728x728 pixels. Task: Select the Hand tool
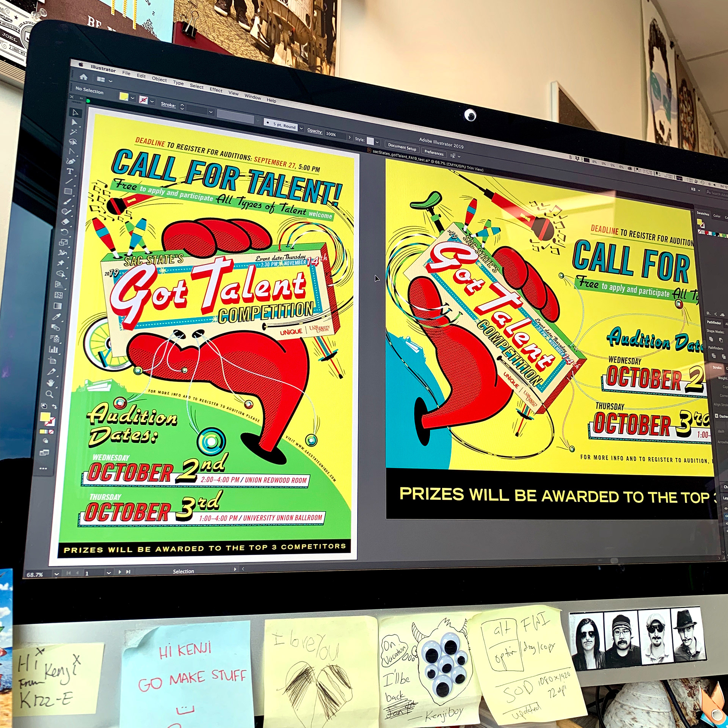point(50,383)
